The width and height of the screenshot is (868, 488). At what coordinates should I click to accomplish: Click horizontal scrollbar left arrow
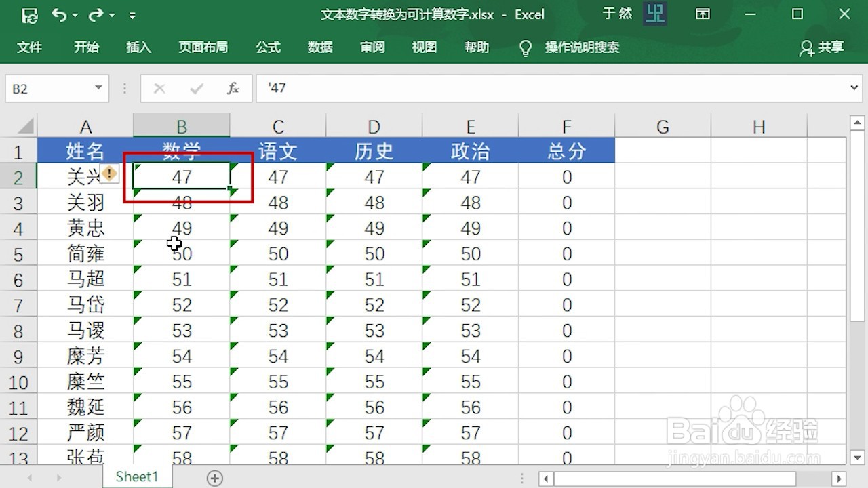546,479
